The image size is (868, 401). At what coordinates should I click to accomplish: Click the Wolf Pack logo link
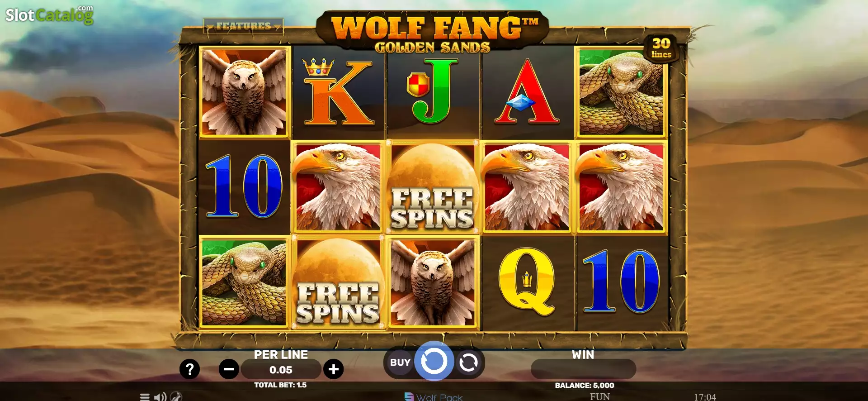434,397
